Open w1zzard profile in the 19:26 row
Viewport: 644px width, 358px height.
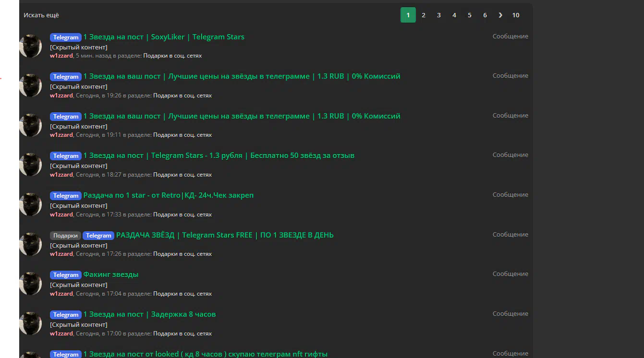pos(61,95)
